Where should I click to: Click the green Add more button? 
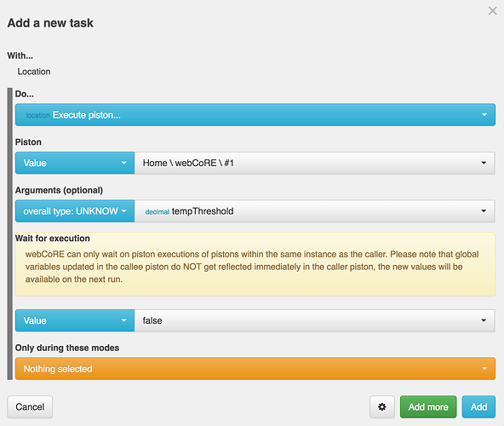click(428, 406)
